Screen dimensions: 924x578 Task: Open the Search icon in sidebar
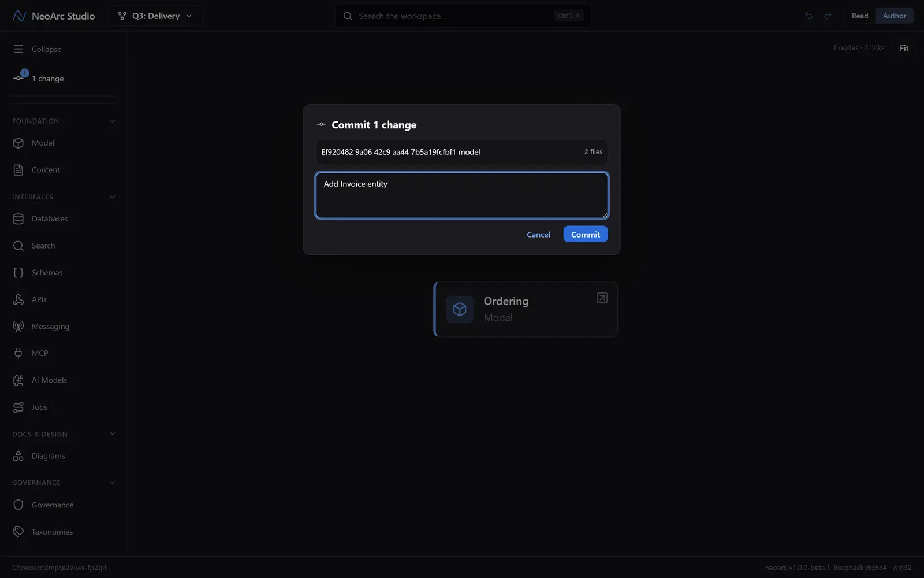coord(18,246)
